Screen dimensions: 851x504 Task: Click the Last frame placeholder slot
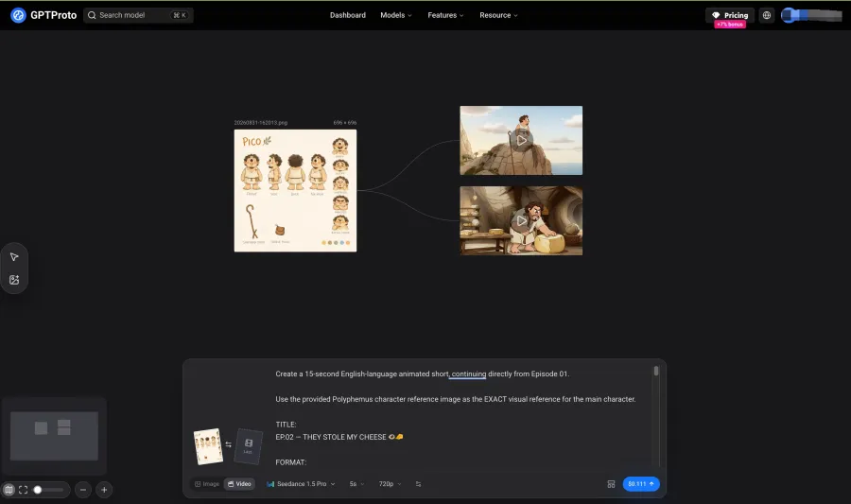pyautogui.click(x=248, y=446)
